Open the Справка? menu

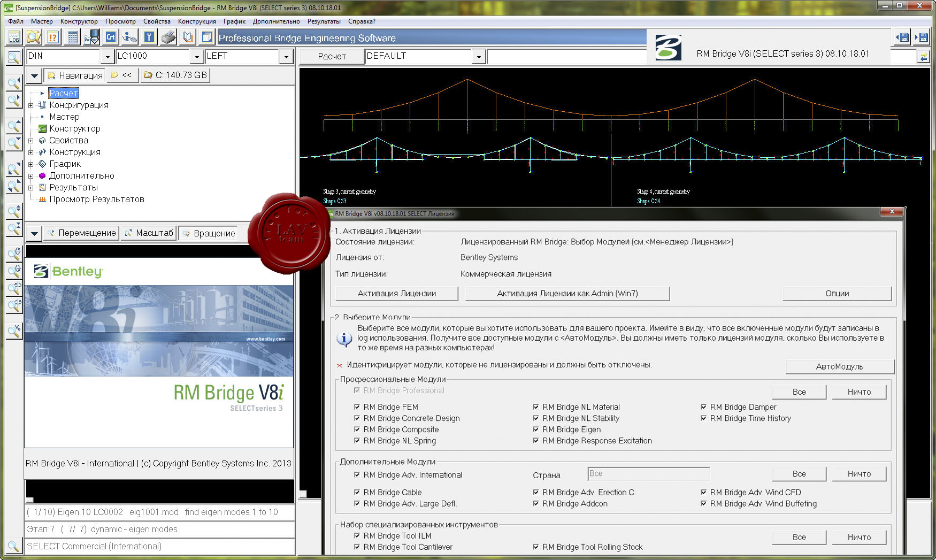click(362, 21)
